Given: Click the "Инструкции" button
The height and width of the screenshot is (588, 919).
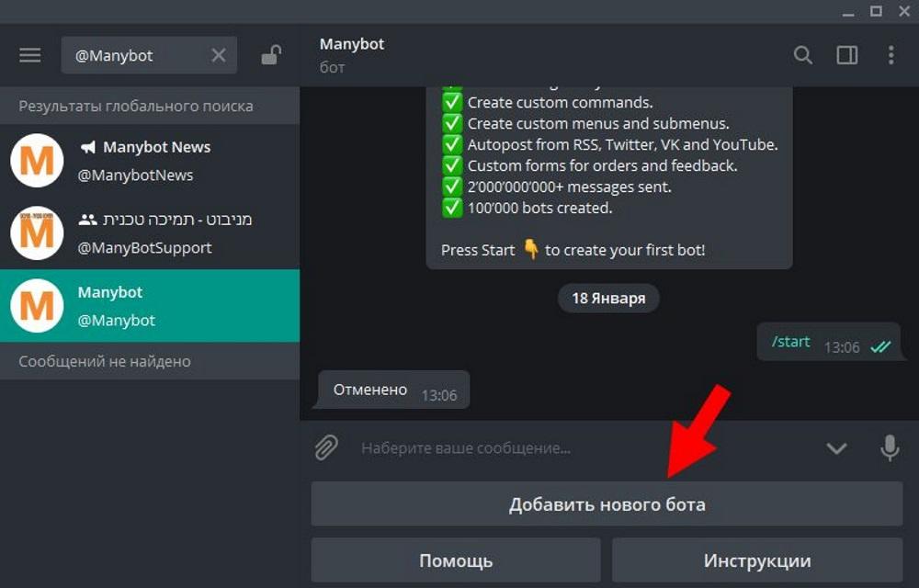Looking at the screenshot, I should coord(757,560).
